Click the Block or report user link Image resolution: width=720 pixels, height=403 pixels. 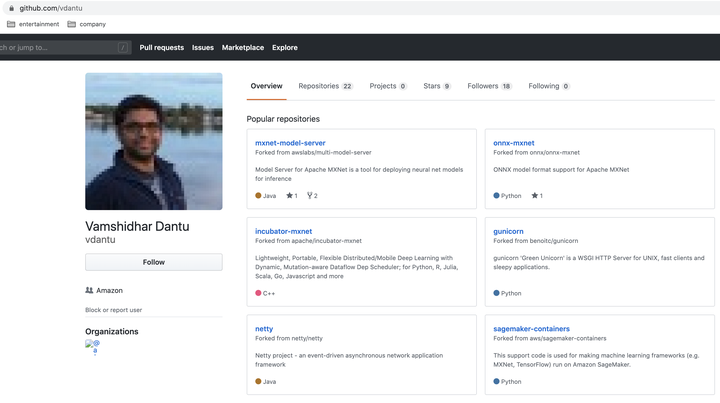(114, 310)
